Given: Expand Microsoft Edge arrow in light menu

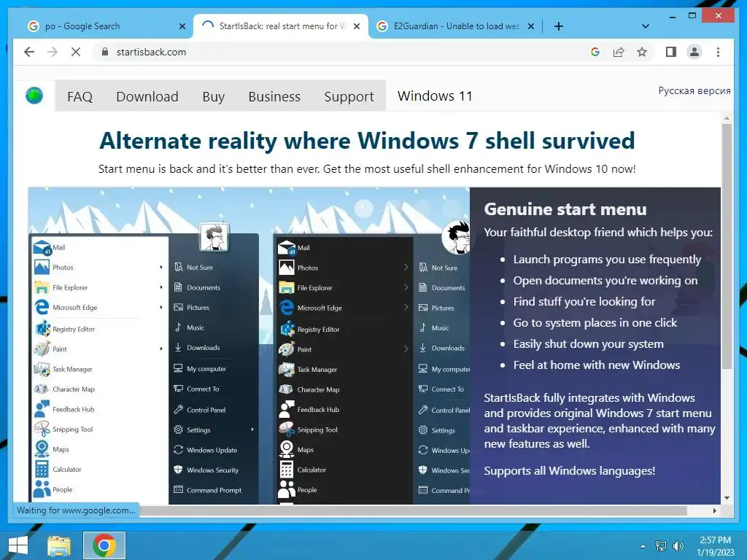Looking at the screenshot, I should tap(161, 307).
